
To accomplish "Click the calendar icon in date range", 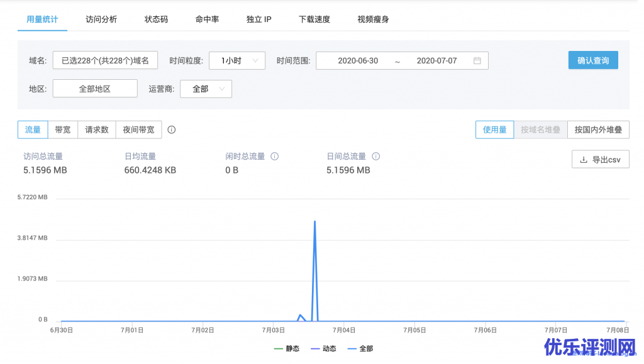I will pyautogui.click(x=477, y=61).
